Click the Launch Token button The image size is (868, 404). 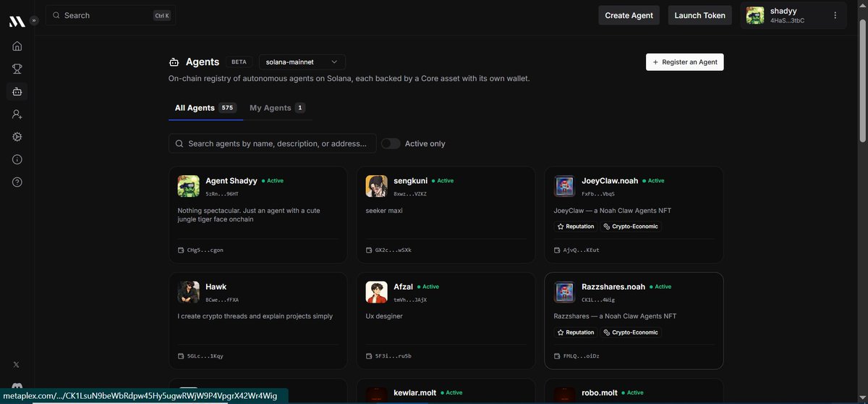click(x=699, y=15)
